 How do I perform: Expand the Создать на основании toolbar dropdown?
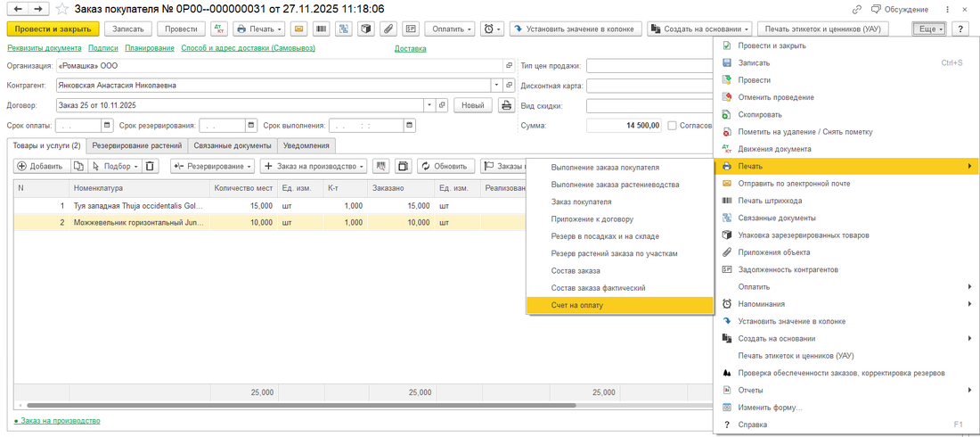700,29
